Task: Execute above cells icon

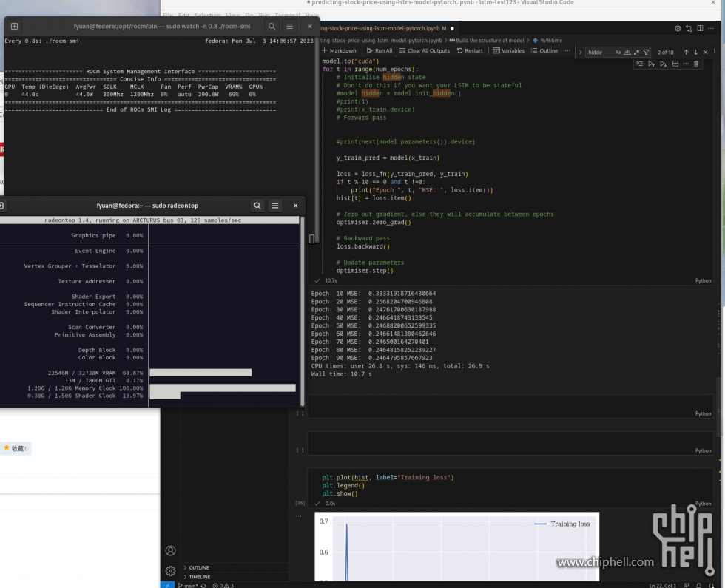Action: pyautogui.click(x=652, y=64)
